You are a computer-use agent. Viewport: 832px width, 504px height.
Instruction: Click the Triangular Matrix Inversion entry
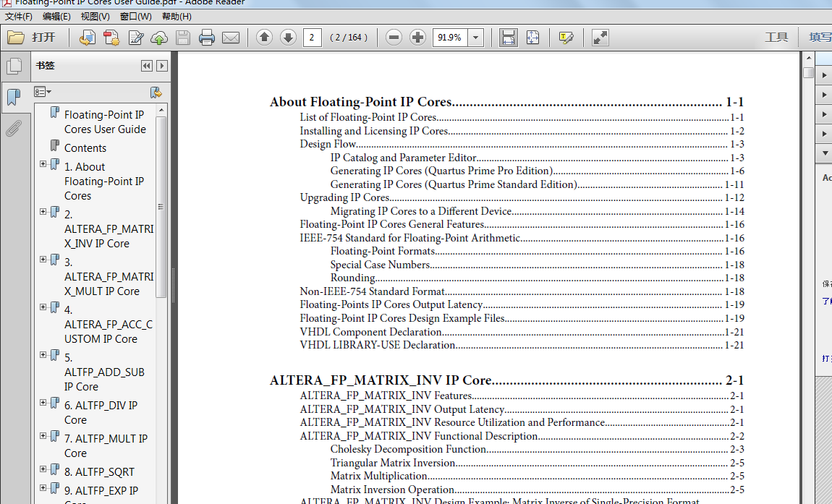point(537,463)
